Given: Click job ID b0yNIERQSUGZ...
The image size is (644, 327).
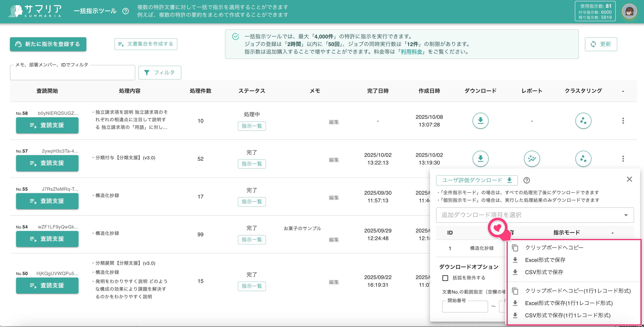Looking at the screenshot, I should click(58, 113).
